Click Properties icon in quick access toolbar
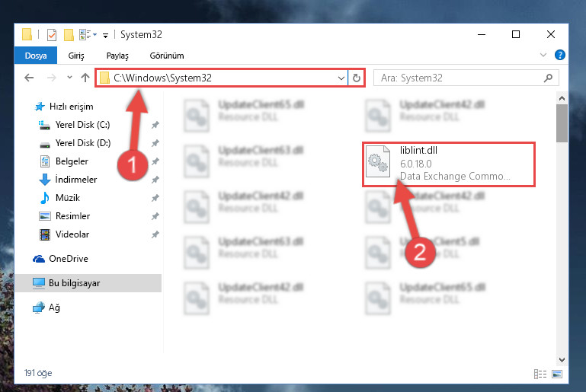The width and height of the screenshot is (586, 392). [52, 35]
